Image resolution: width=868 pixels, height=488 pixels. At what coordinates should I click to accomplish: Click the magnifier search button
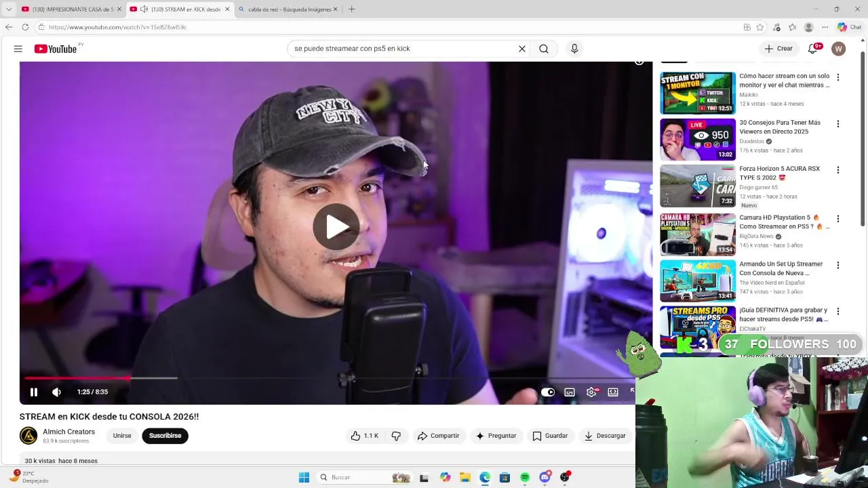tap(544, 49)
